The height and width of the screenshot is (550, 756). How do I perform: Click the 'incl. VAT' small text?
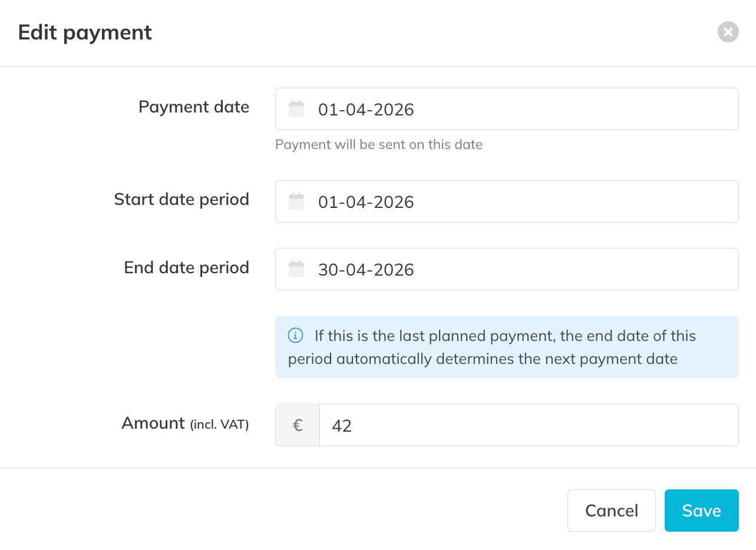tap(219, 424)
